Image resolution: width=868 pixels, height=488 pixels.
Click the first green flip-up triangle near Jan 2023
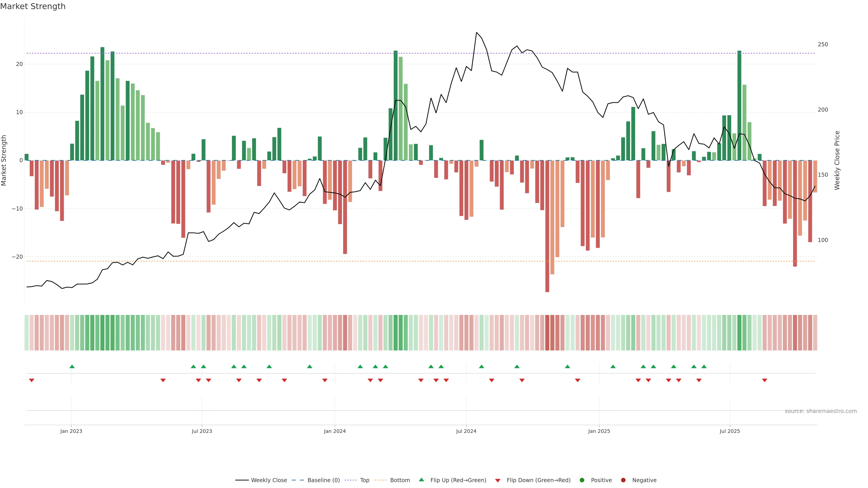pos(72,366)
